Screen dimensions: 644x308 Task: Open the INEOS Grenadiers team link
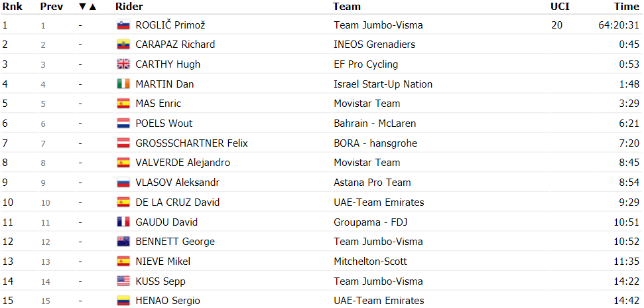(375, 44)
